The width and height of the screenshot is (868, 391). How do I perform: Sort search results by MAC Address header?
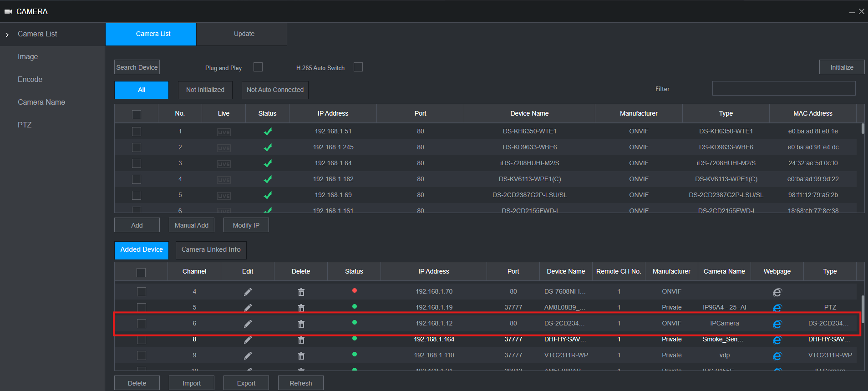point(813,114)
